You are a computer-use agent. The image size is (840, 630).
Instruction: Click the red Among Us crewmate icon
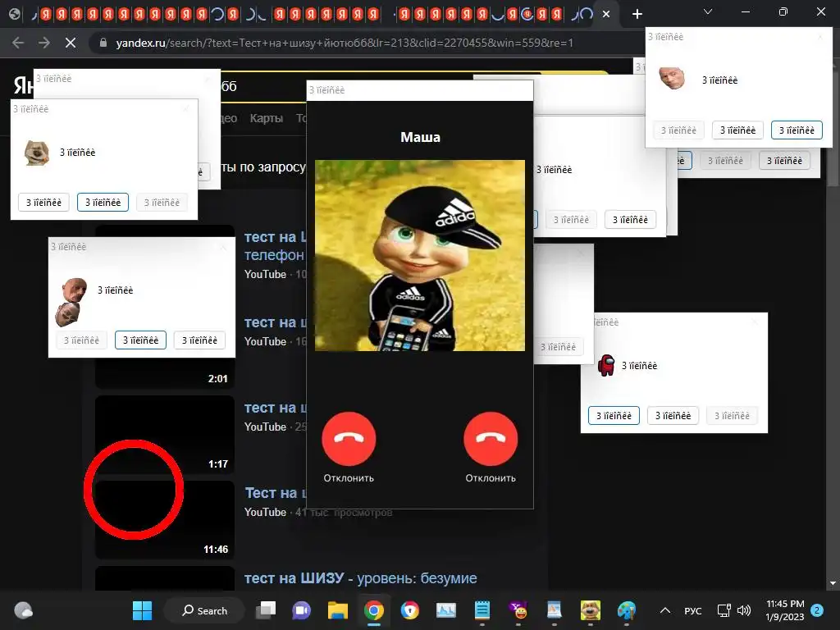[x=606, y=365]
